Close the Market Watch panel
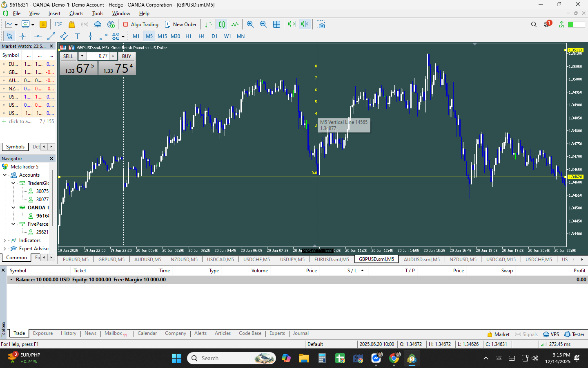Screen dimensions: 588x368 (x=51, y=46)
